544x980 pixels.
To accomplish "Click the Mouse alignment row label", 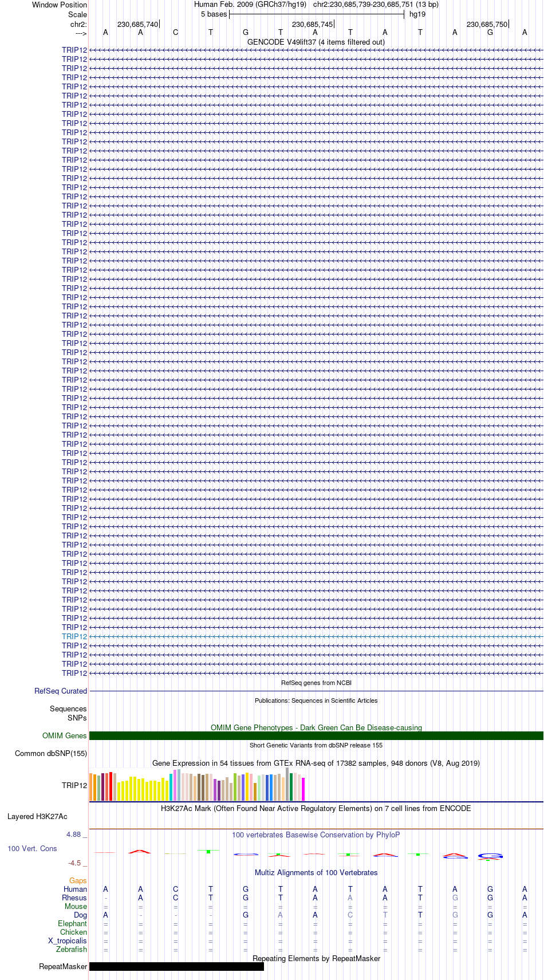I will pos(76,907).
